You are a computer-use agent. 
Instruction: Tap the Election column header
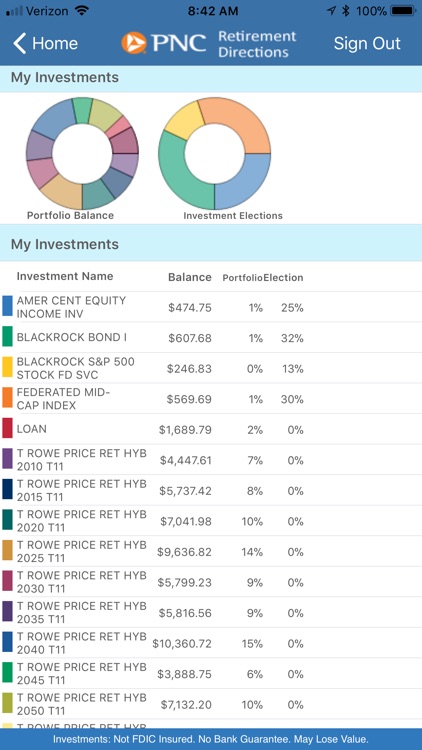pos(284,278)
